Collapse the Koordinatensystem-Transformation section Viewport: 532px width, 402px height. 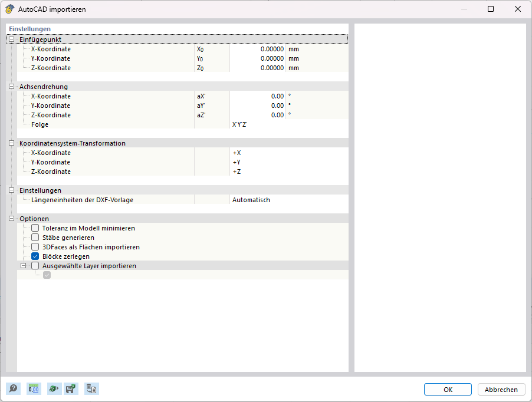tap(12, 143)
